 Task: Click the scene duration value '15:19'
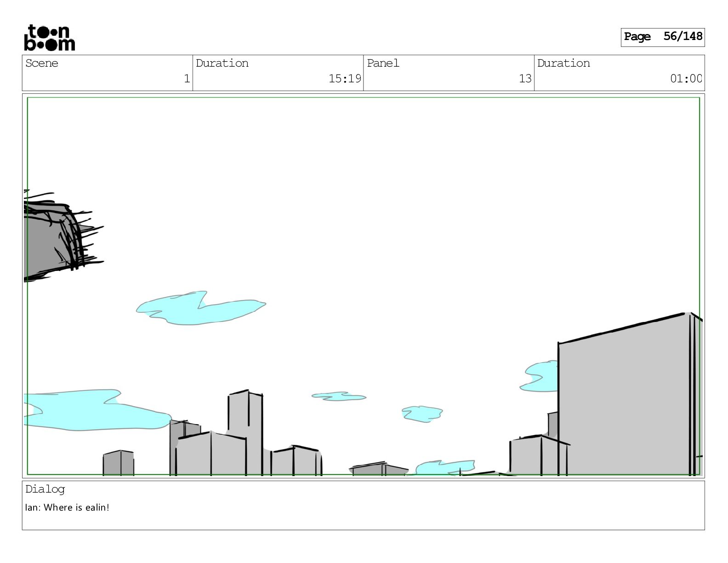coord(345,79)
